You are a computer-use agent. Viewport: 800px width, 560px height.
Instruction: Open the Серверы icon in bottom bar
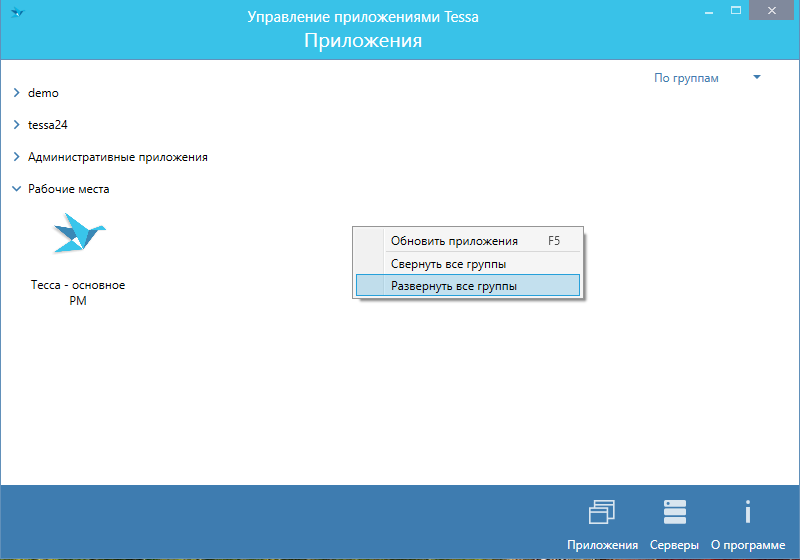674,512
